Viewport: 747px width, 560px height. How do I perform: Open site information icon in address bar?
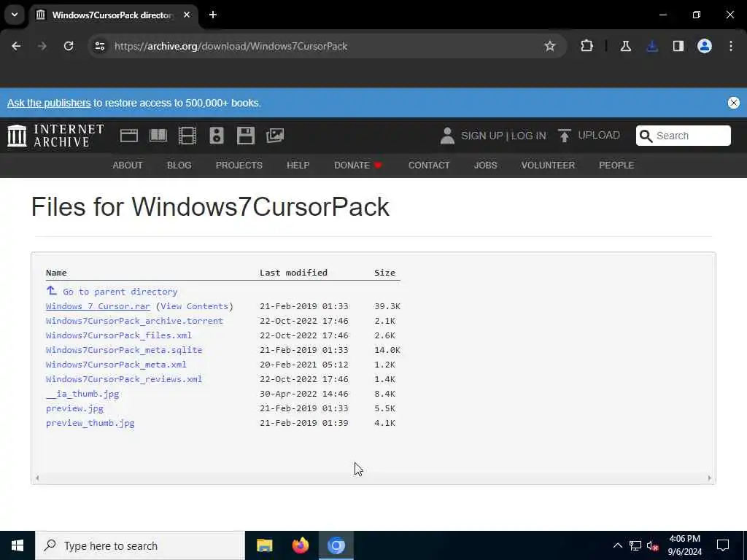100,46
